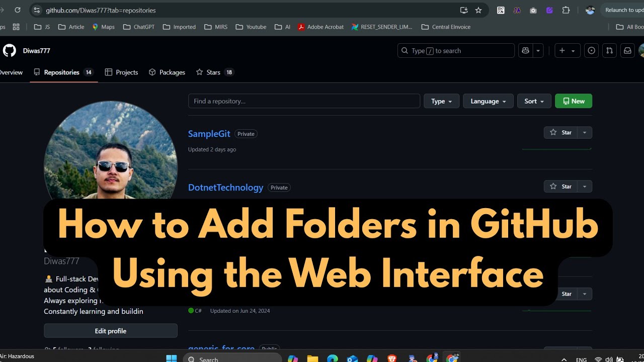Open the Chrome profile avatar

(590, 10)
